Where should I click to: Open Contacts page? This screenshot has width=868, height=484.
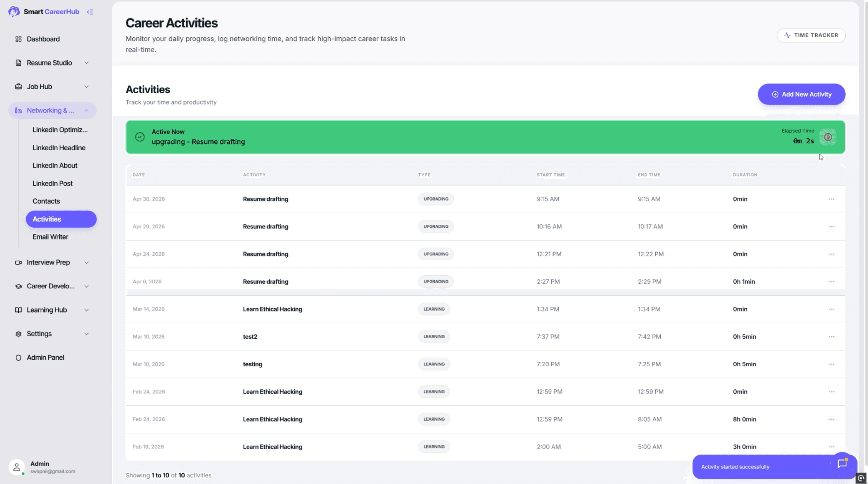[x=46, y=201]
